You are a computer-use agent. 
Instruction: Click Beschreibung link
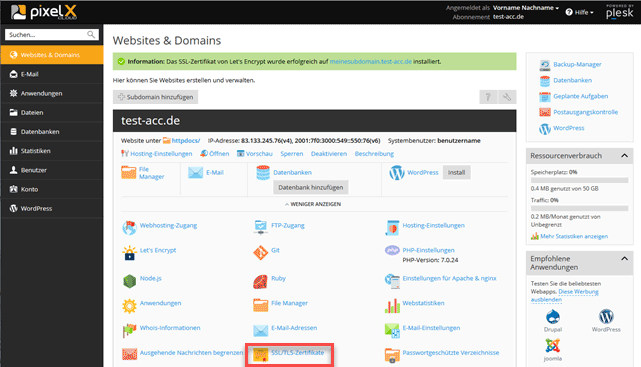click(x=374, y=154)
